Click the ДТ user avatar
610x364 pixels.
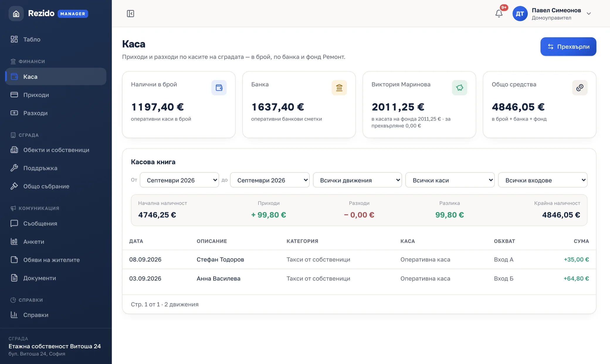(x=520, y=13)
